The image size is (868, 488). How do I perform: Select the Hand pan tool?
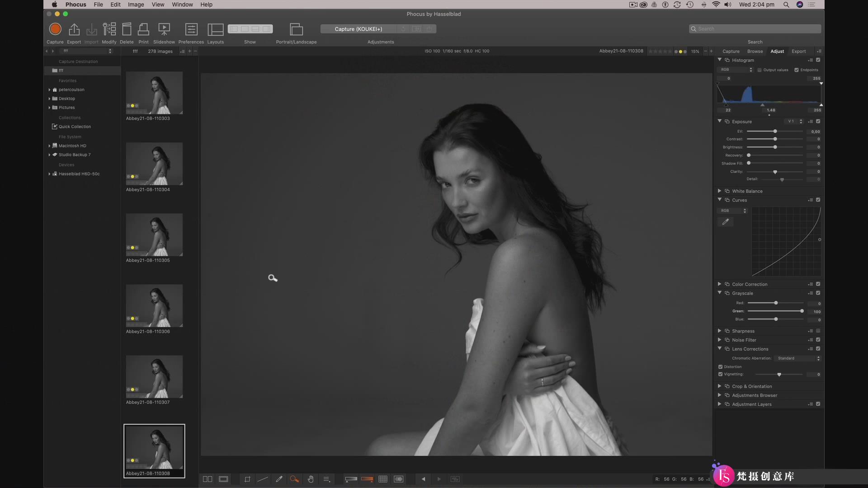click(x=311, y=479)
